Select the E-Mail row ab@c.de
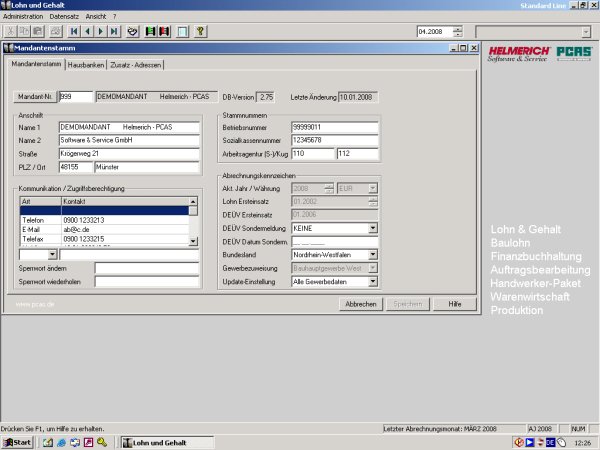This screenshot has height=450, width=600. (x=104, y=230)
